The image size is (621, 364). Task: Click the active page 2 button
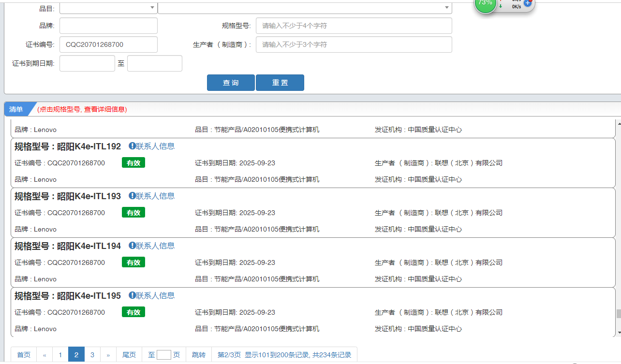pyautogui.click(x=76, y=355)
